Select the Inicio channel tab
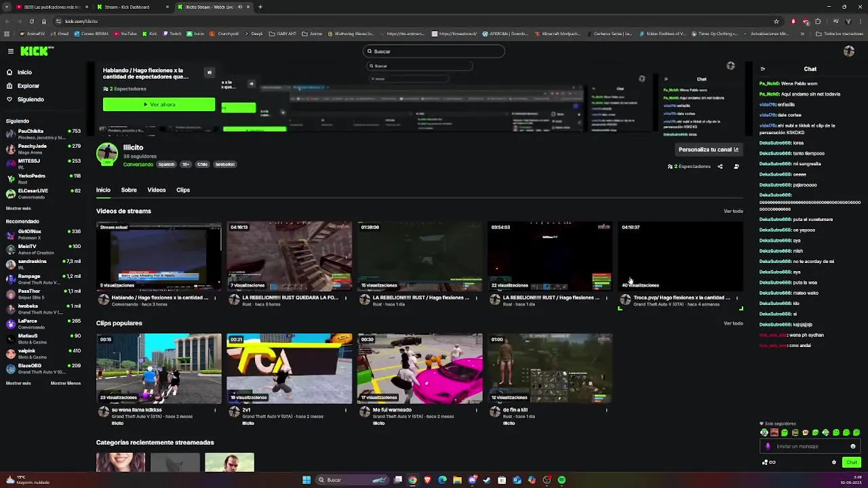Viewport: 868px width, 488px height. (x=103, y=190)
